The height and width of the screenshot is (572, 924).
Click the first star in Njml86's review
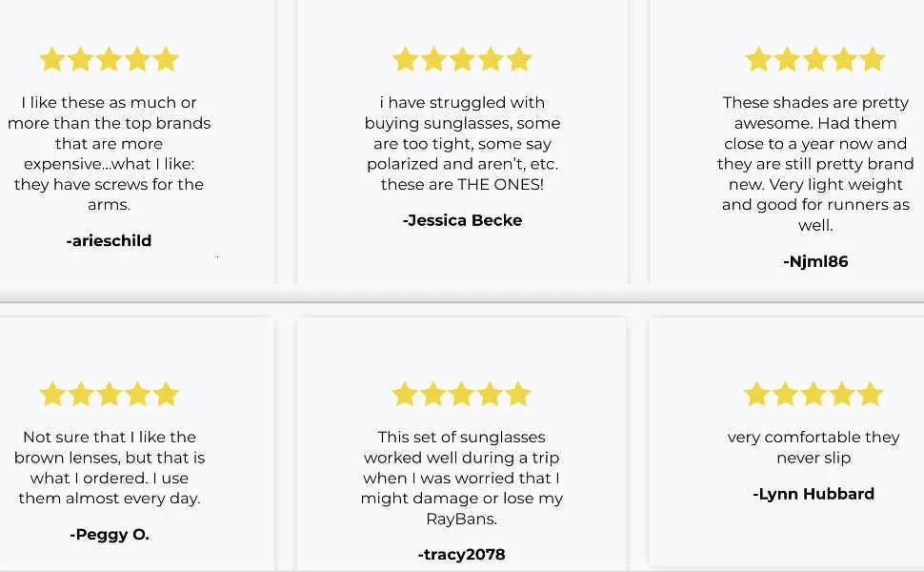[x=758, y=60]
